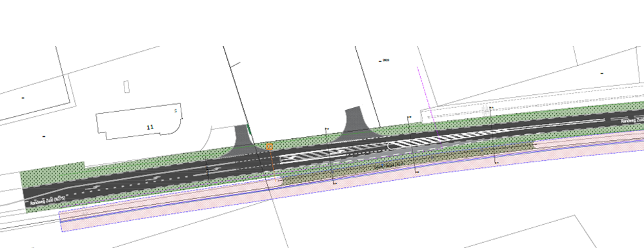Click the magenta dashed diagonal line
Viewport: 644px width, 248px height.
[x=429, y=108]
